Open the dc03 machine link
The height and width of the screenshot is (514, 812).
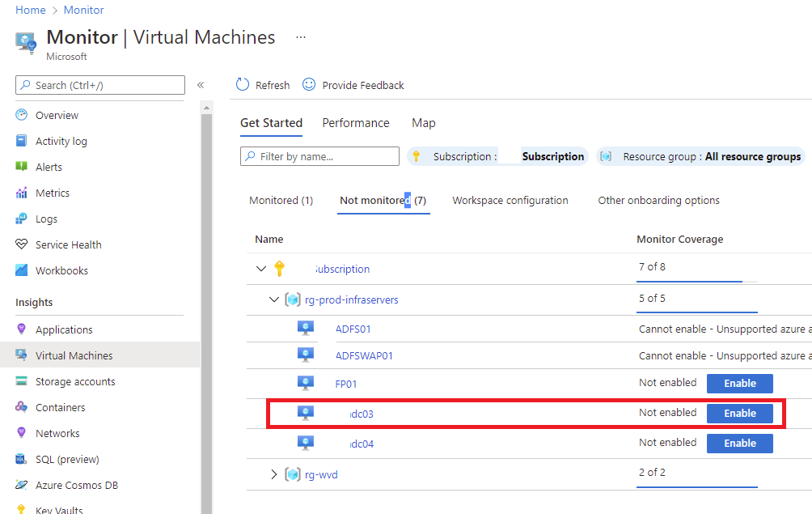362,414
